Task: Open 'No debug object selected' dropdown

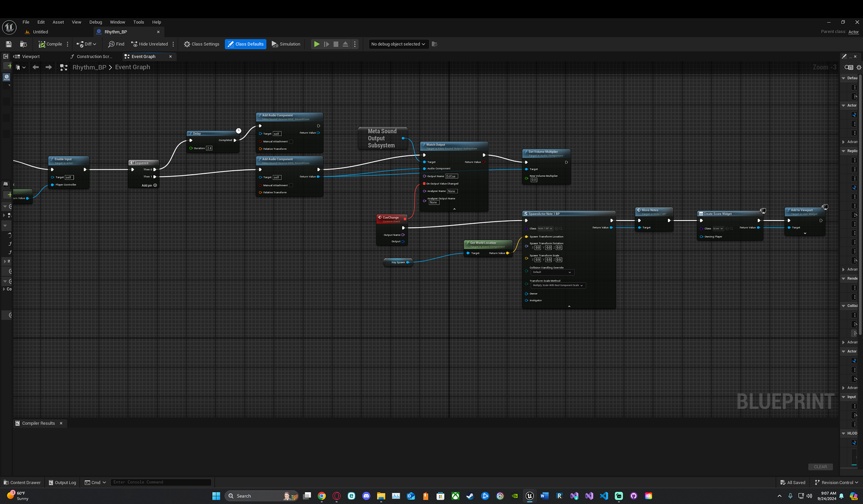Action: coord(398,44)
